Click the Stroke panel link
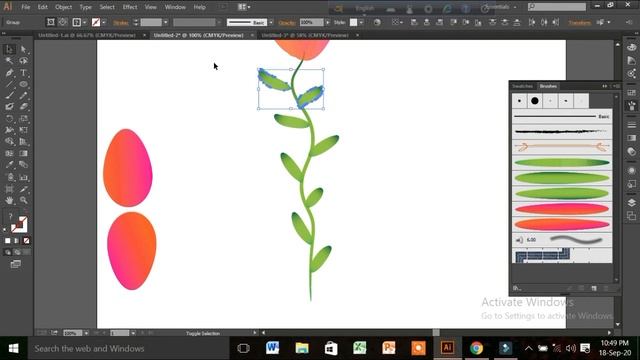640x360 pixels. click(x=121, y=23)
